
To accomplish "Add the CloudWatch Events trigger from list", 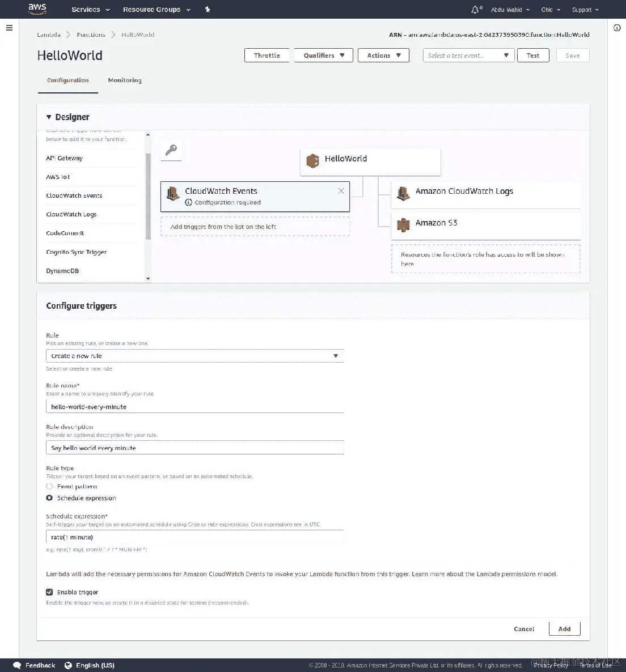I will [74, 195].
